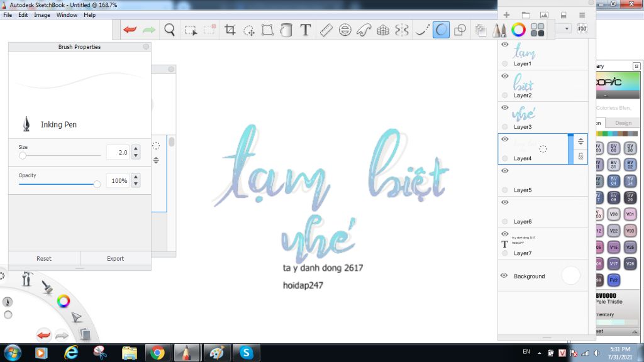
Task: Open the Copic Library grid icon
Action: coord(537,30)
